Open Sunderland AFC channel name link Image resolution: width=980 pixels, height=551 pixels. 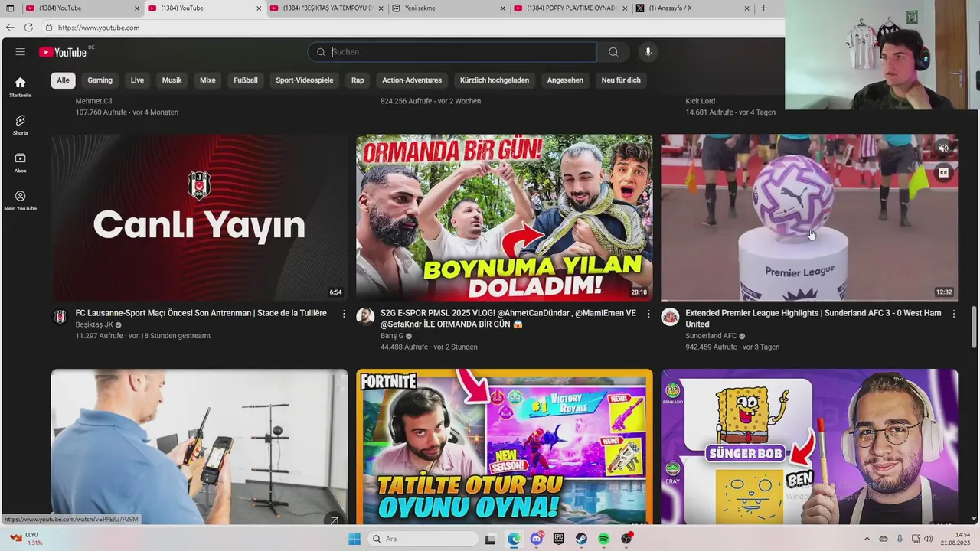[711, 336]
